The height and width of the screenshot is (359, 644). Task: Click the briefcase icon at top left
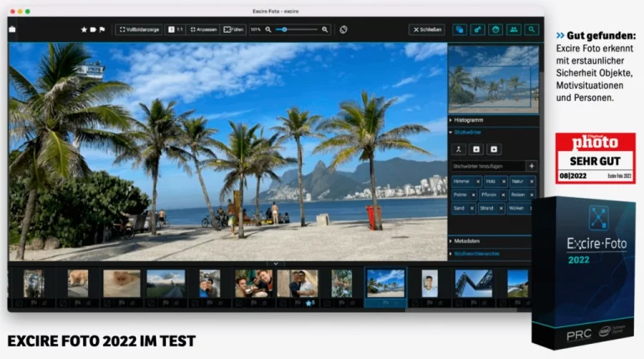pos(13,29)
